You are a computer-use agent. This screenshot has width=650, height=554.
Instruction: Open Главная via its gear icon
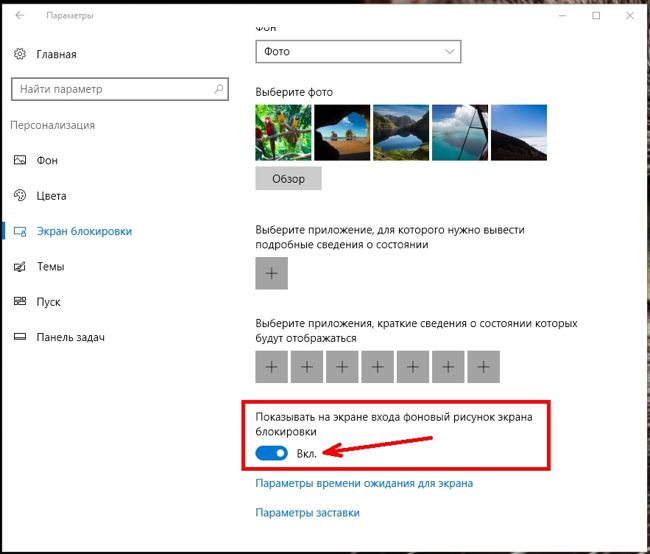coord(19,54)
